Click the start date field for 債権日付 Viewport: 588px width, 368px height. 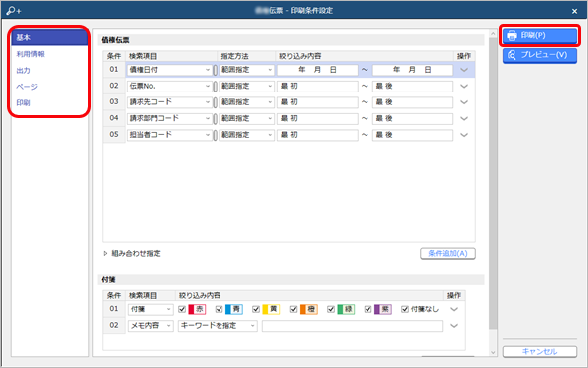[x=318, y=70]
